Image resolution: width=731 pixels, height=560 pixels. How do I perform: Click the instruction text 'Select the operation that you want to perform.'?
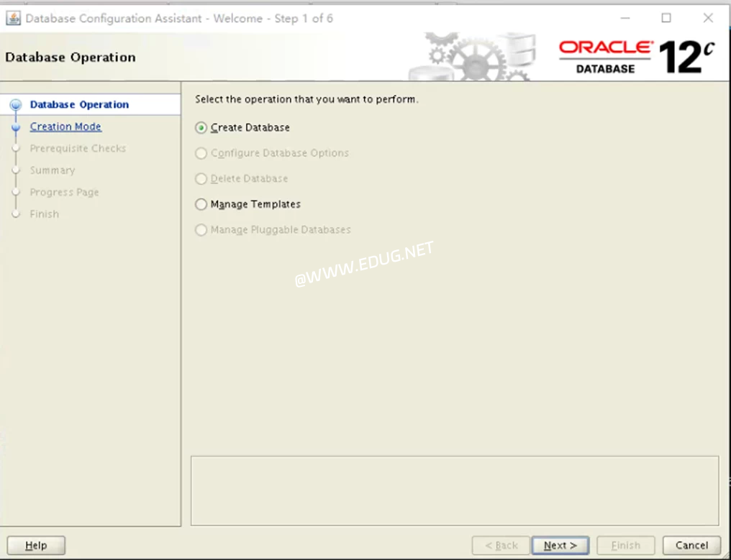[x=307, y=99]
